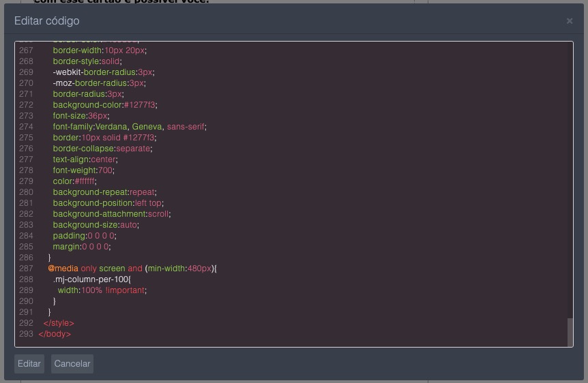Click line 285 margin:0 0 0 0

click(x=82, y=246)
